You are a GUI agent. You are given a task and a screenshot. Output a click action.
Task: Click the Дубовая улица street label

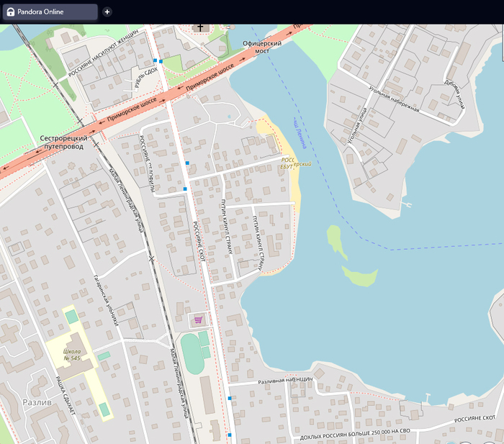point(455,94)
